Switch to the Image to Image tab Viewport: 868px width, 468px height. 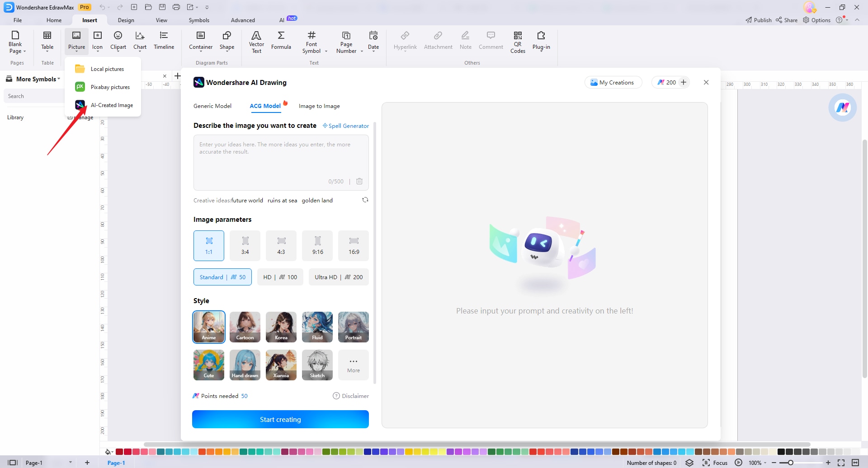(x=319, y=106)
